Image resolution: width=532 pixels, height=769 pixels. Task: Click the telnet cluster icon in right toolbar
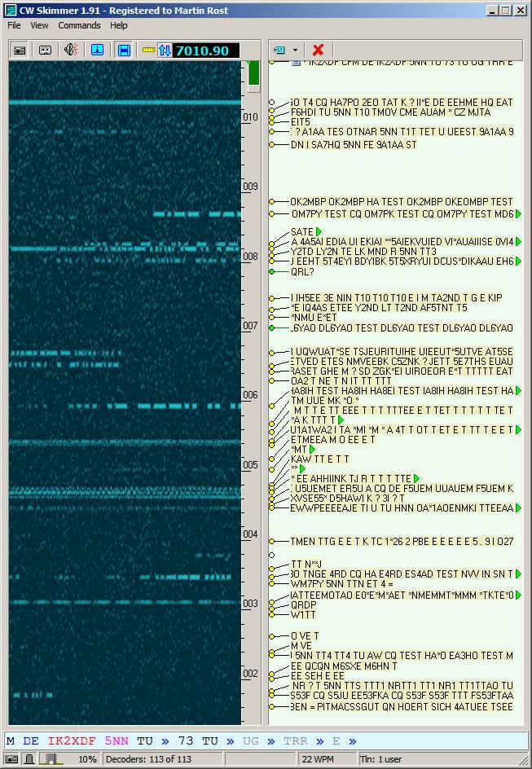[x=280, y=51]
